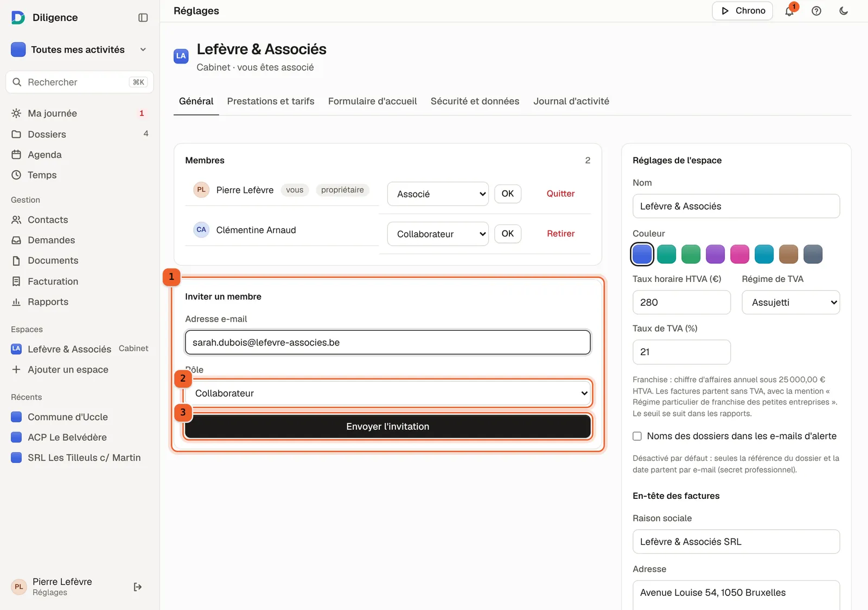Click the Raison sociale field
The height and width of the screenshot is (610, 868).
click(736, 542)
